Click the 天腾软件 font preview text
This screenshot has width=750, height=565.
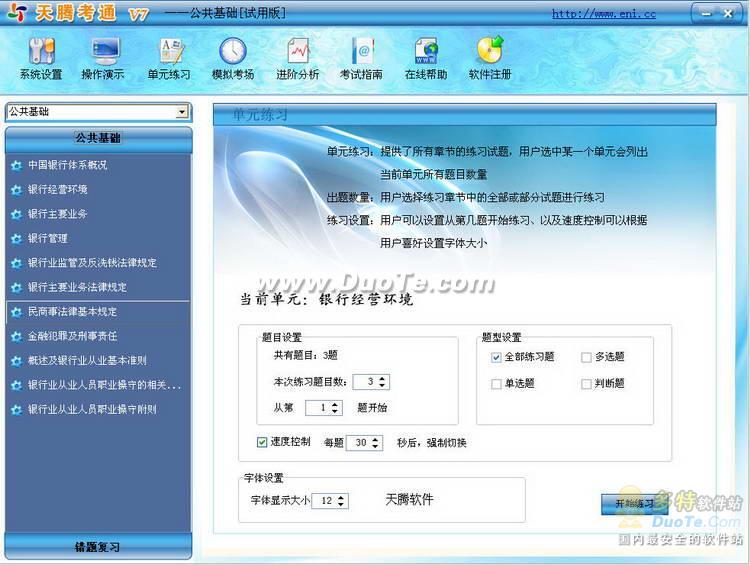(409, 500)
